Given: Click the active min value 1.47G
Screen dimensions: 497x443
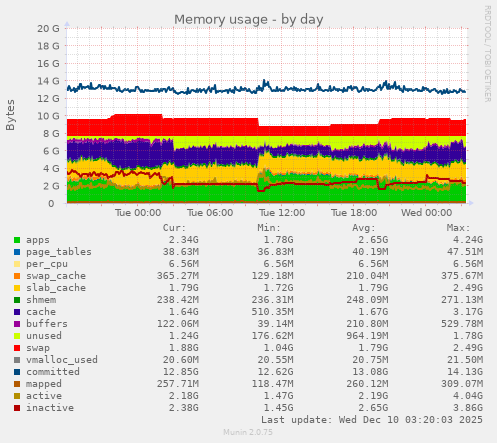Looking at the screenshot, I should click(278, 396).
